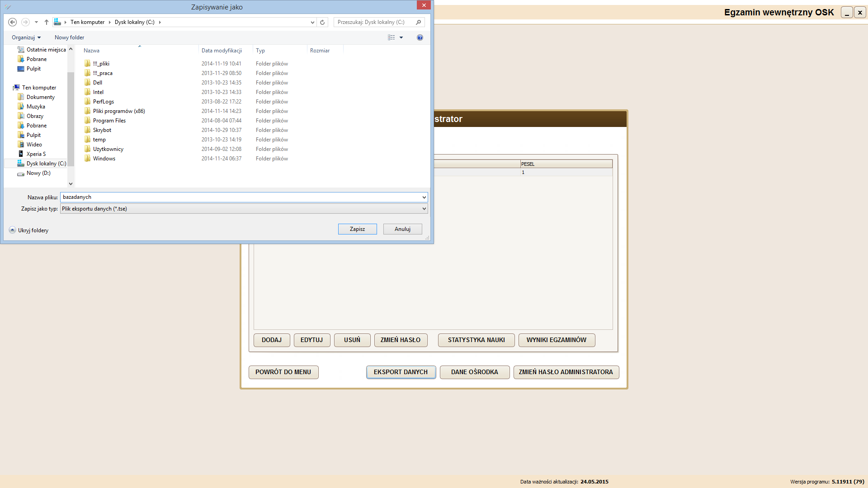The width and height of the screenshot is (868, 488).
Task: Go up one folder level arrow
Action: tap(47, 22)
